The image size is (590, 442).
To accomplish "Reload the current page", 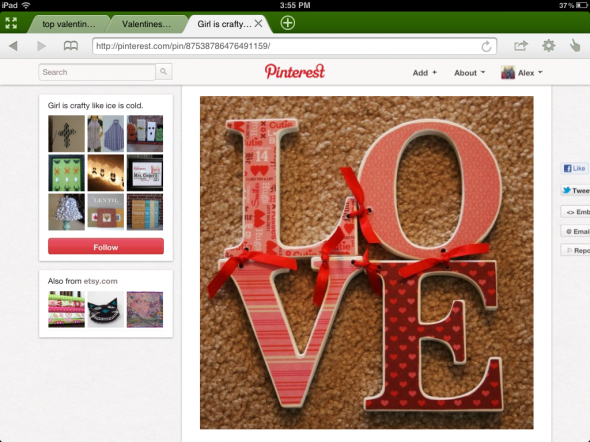I will [x=486, y=46].
